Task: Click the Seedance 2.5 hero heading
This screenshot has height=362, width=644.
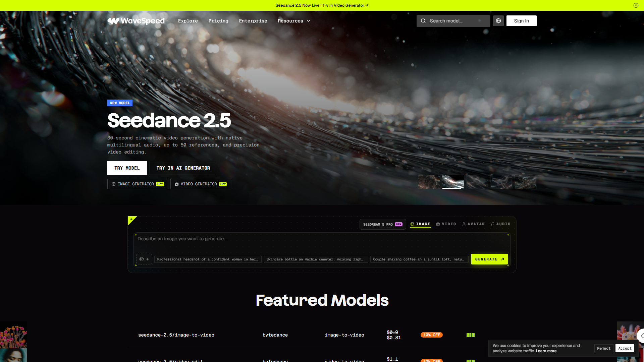Action: [x=169, y=120]
